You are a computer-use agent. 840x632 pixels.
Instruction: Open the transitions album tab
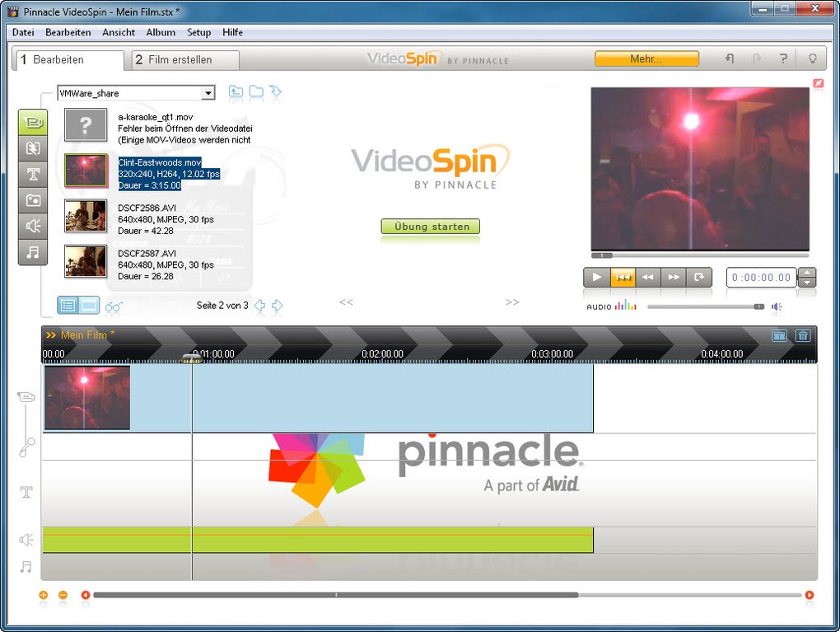(33, 148)
